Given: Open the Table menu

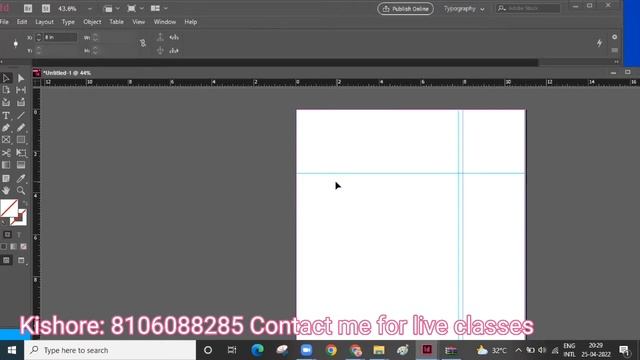Looking at the screenshot, I should click(116, 22).
